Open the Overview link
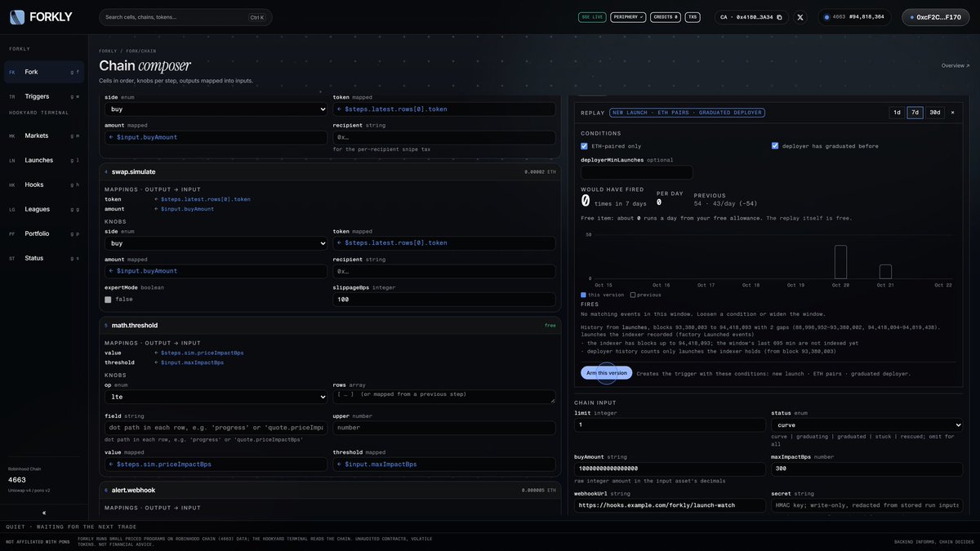The height and width of the screenshot is (551, 980). [955, 65]
